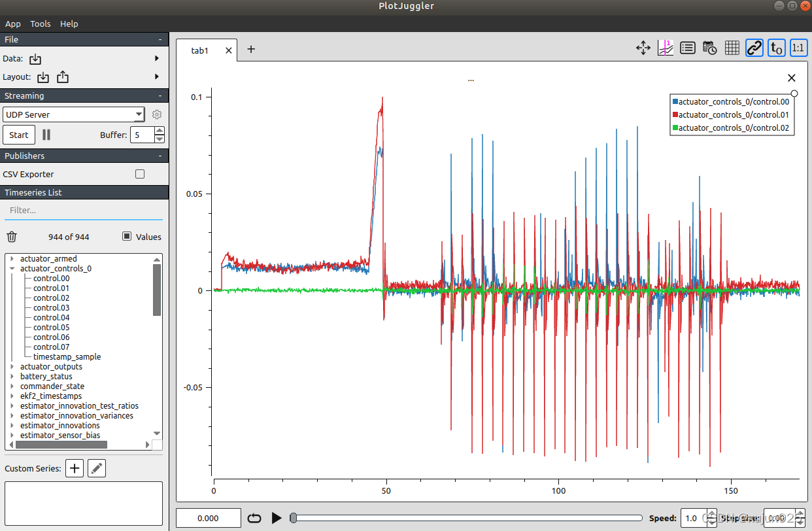
Task: Click the custom series list box
Action: [84, 504]
